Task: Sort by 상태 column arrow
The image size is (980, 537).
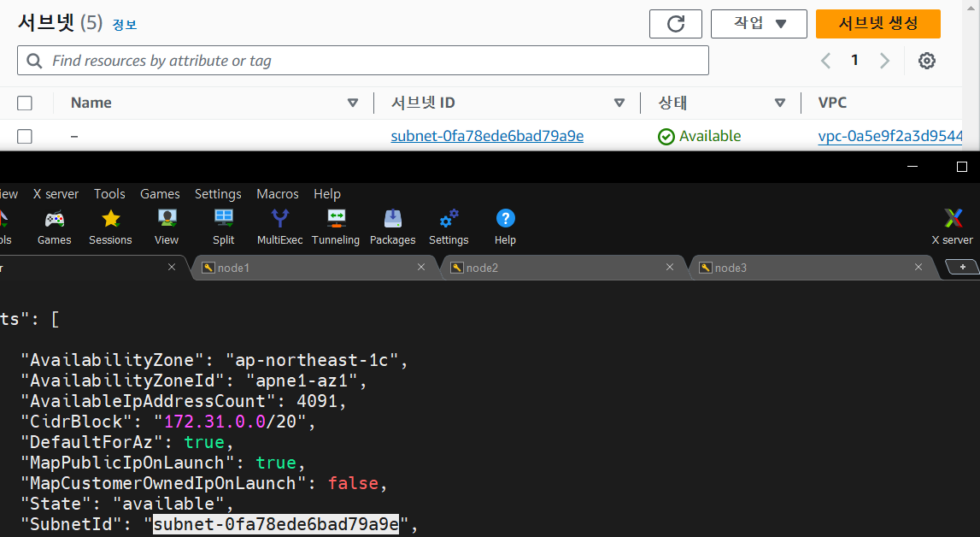Action: tap(780, 103)
